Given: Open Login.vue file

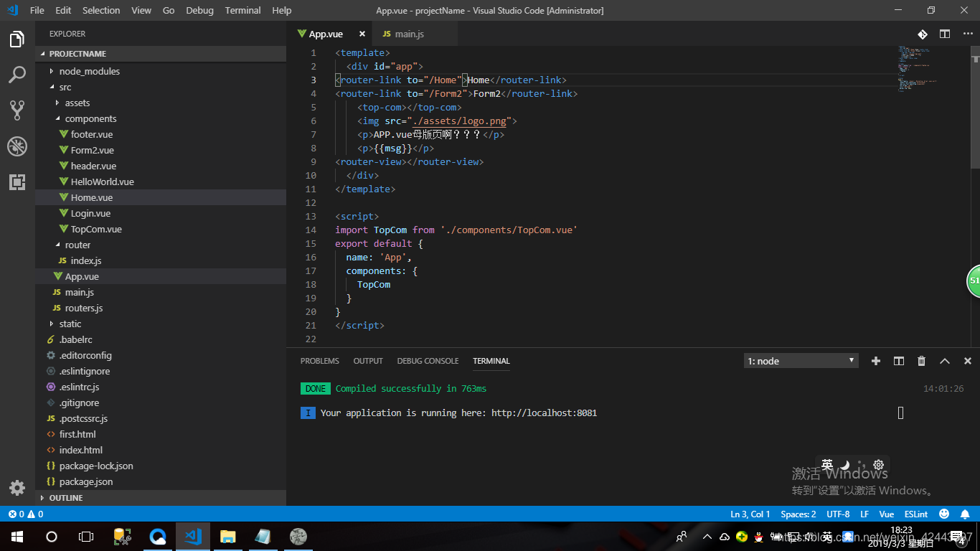Looking at the screenshot, I should pyautogui.click(x=161, y=213).
